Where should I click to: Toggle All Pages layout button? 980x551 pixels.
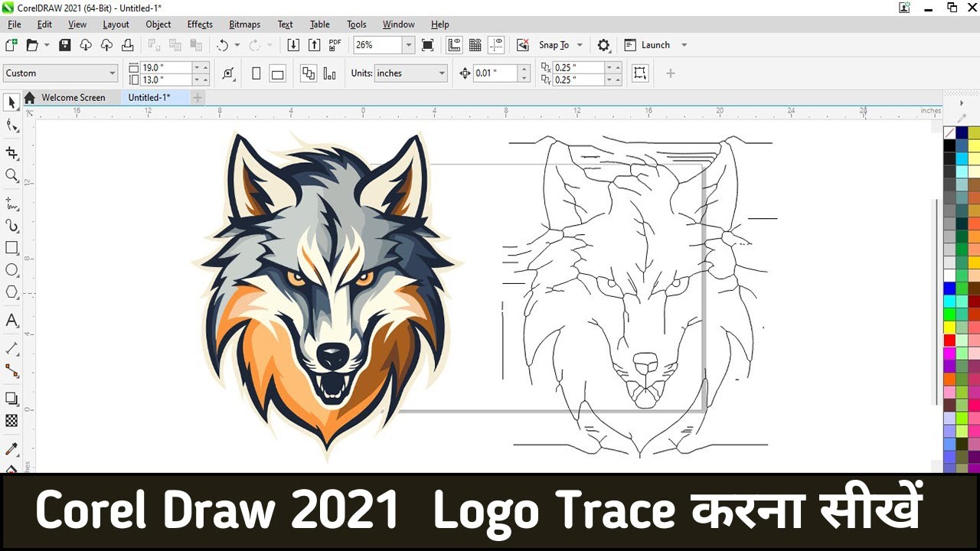(309, 73)
